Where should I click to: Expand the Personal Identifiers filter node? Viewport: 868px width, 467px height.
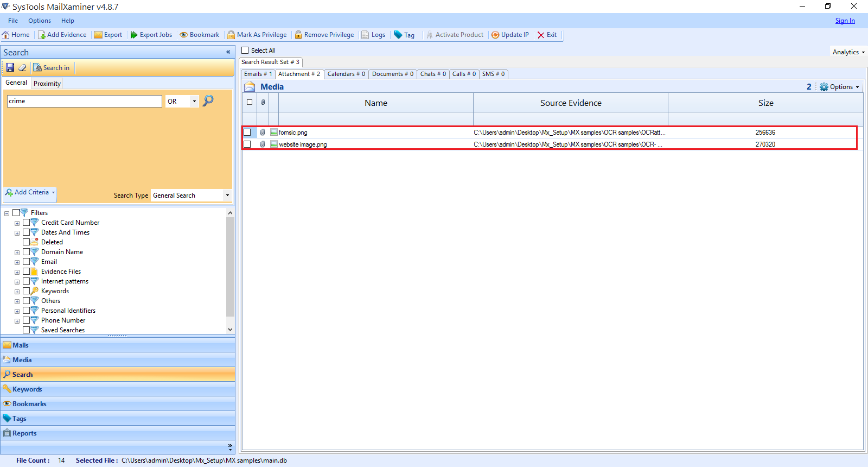17,311
